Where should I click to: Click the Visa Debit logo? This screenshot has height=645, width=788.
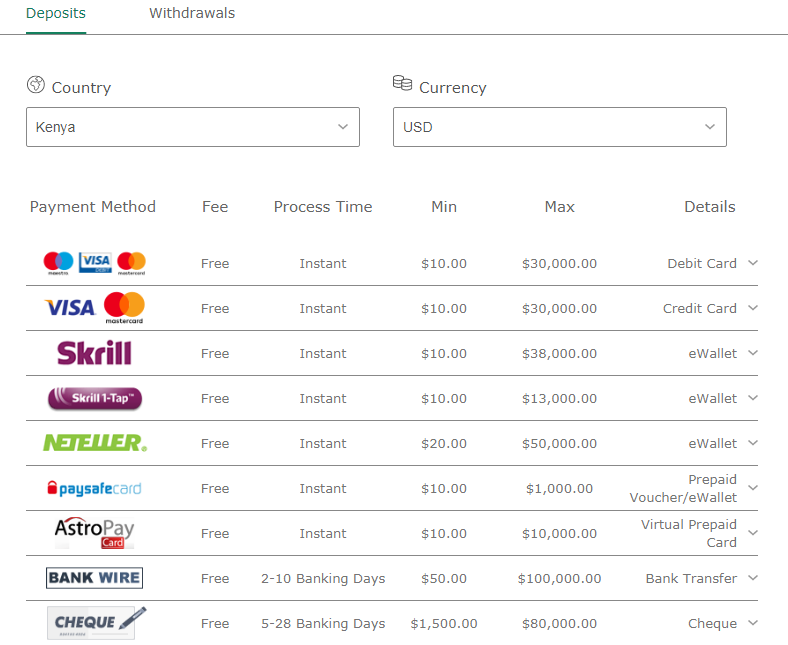pos(95,263)
